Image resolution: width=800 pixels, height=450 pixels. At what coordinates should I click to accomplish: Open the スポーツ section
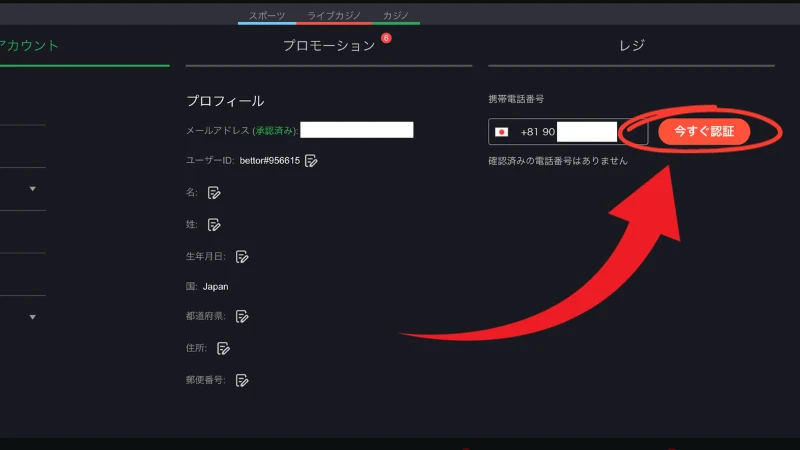(x=267, y=16)
